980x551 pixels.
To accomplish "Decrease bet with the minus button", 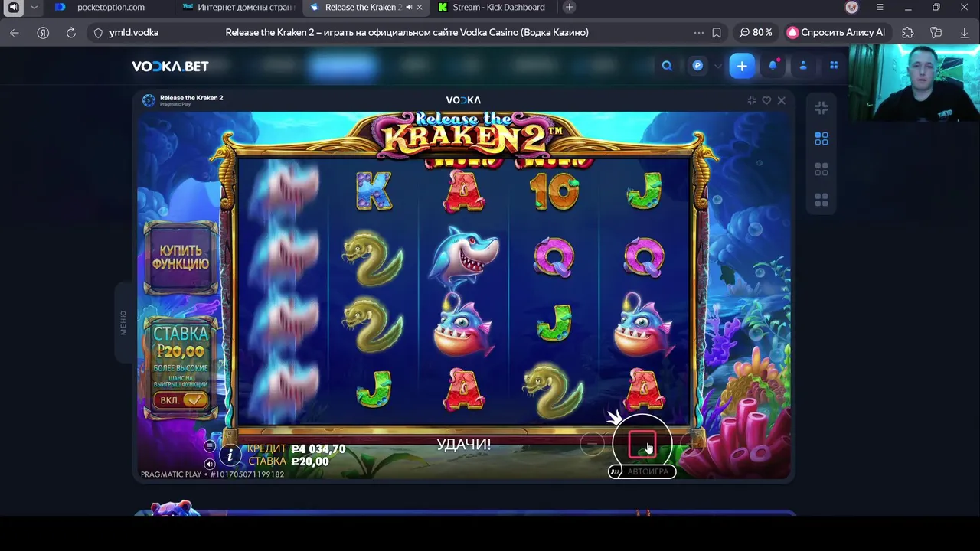I will [x=592, y=443].
